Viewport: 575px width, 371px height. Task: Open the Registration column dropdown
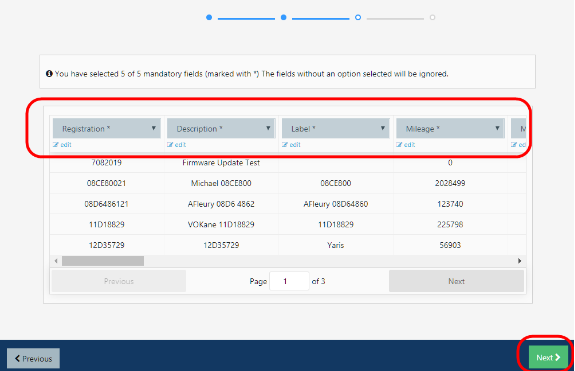[x=107, y=128]
